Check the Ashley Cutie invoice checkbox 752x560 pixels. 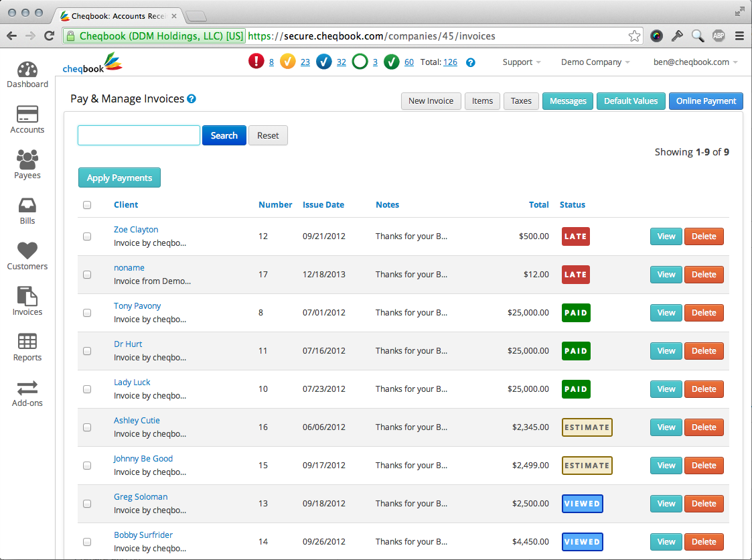point(87,427)
